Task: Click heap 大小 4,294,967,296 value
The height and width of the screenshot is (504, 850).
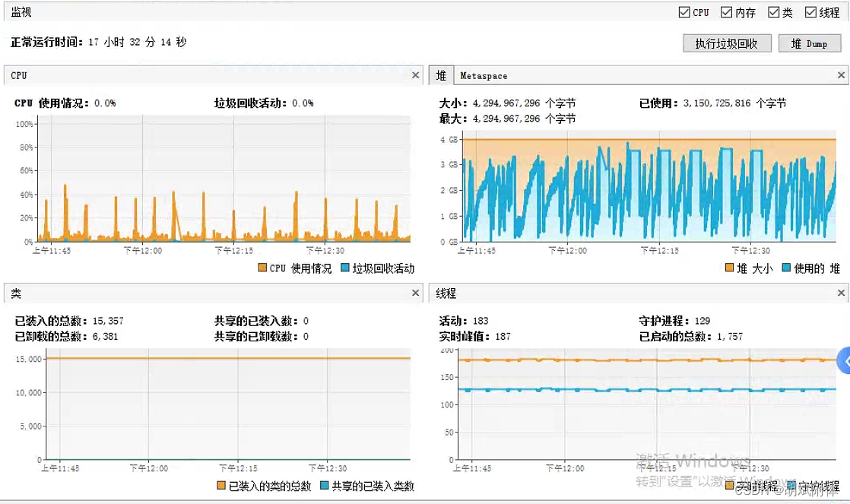Action: [x=506, y=103]
